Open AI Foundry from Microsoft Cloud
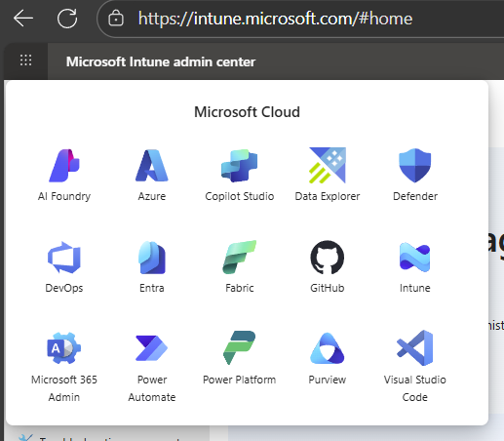This screenshot has width=504, height=441. click(x=64, y=165)
